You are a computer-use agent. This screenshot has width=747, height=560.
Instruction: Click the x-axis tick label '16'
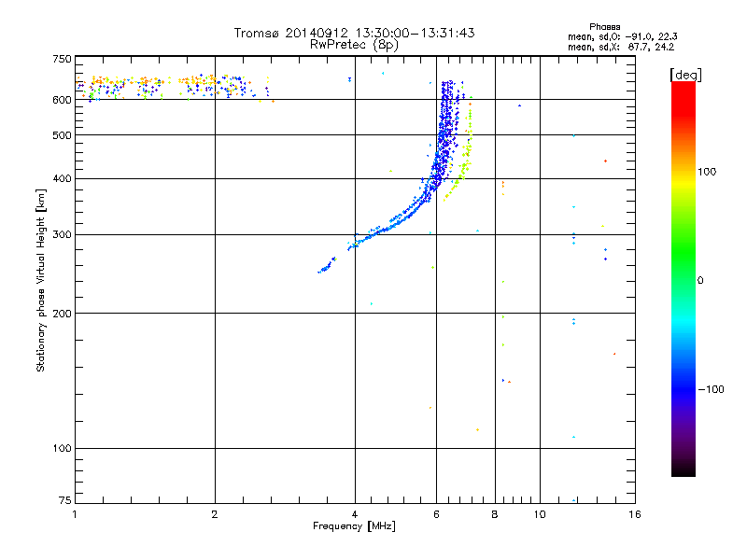(635, 514)
